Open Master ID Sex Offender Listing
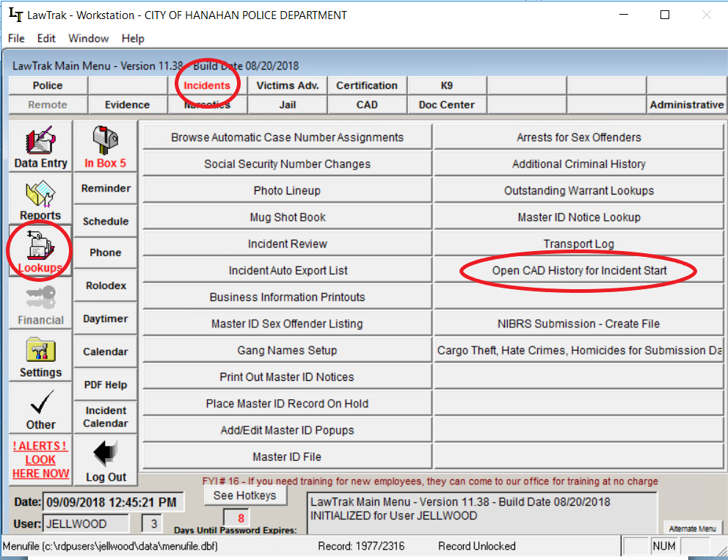 [287, 324]
